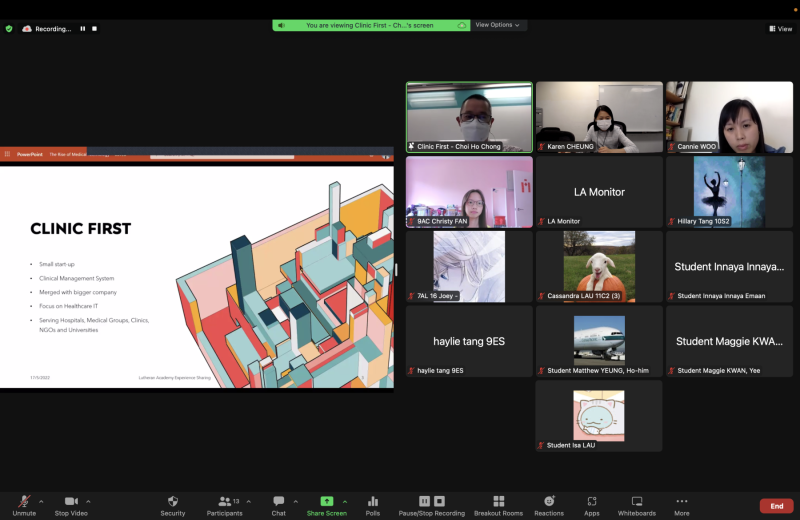Viewport: 800px width, 520px height.
Task: Expand the arrow beside Participants
Action: pos(249,501)
